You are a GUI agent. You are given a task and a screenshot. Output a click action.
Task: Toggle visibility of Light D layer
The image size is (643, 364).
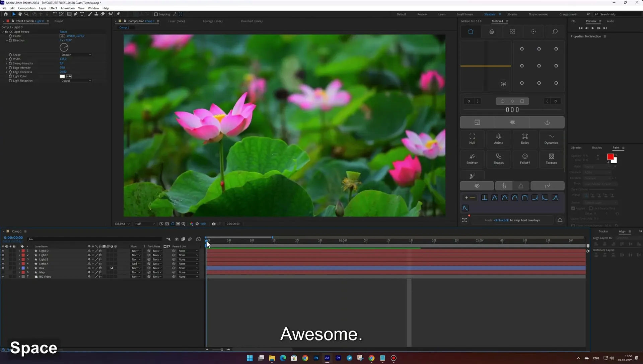click(x=3, y=251)
